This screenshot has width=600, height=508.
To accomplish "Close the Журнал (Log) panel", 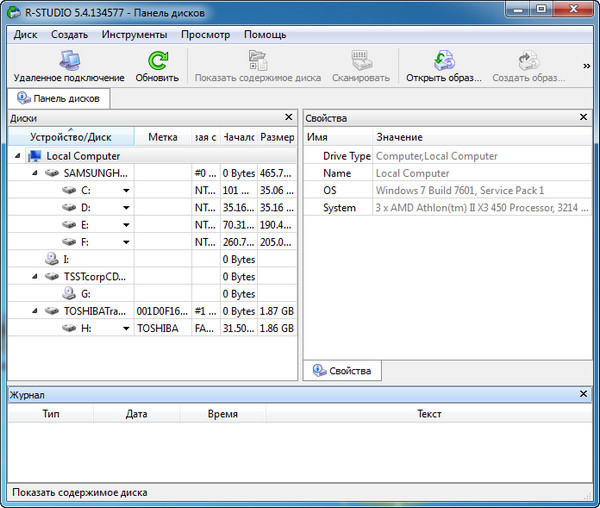I will point(584,395).
